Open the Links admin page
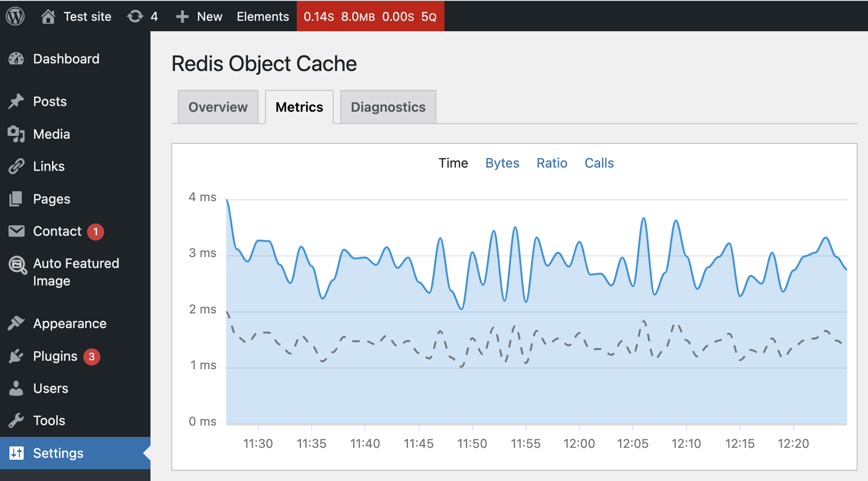 (x=49, y=166)
